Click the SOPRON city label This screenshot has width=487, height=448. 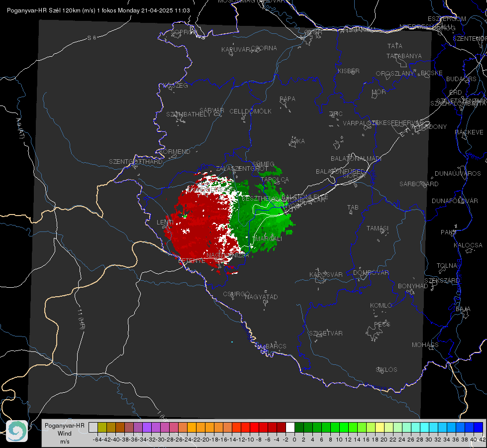tap(184, 32)
